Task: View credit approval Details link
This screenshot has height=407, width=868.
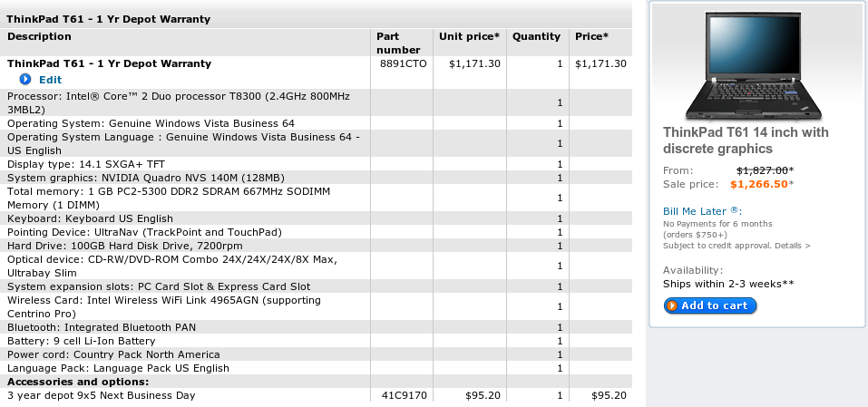Action: pos(792,246)
